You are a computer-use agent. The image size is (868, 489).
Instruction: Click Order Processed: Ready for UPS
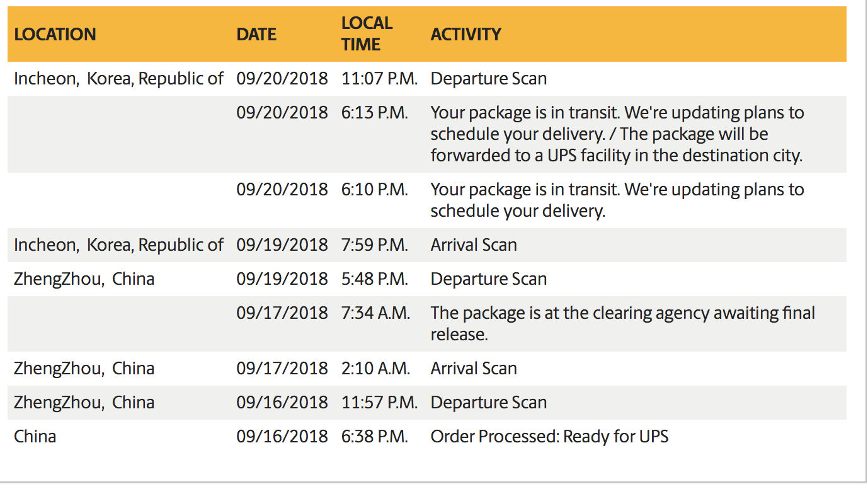(549, 437)
